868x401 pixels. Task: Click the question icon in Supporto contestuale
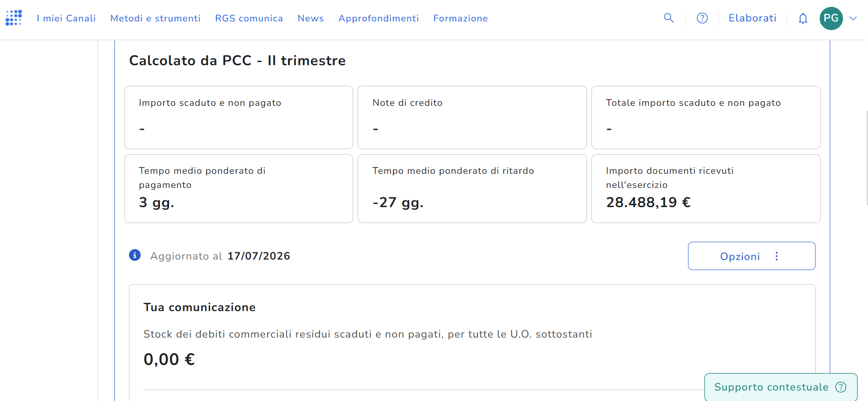(841, 387)
